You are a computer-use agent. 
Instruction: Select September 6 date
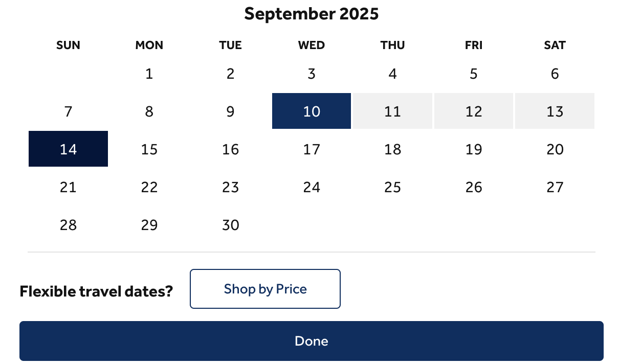tap(555, 74)
